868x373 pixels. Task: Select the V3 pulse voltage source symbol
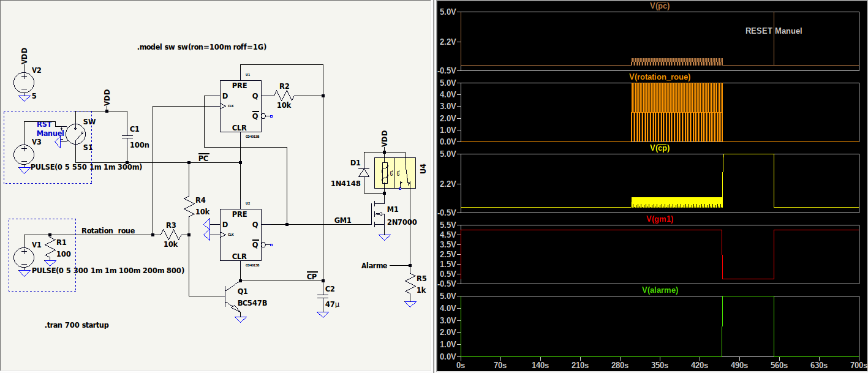click(24, 155)
